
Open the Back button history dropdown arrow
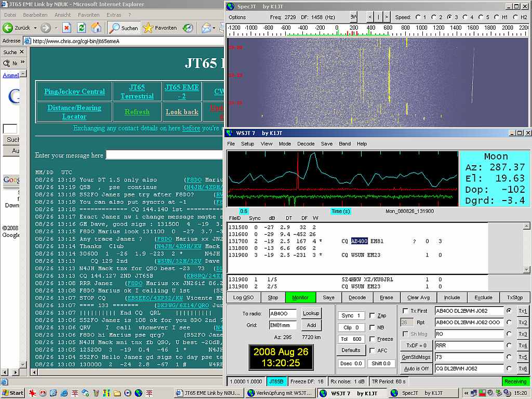[x=35, y=28]
